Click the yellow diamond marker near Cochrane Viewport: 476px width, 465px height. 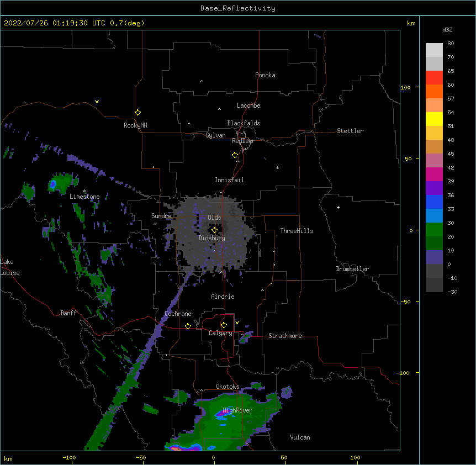(x=188, y=326)
